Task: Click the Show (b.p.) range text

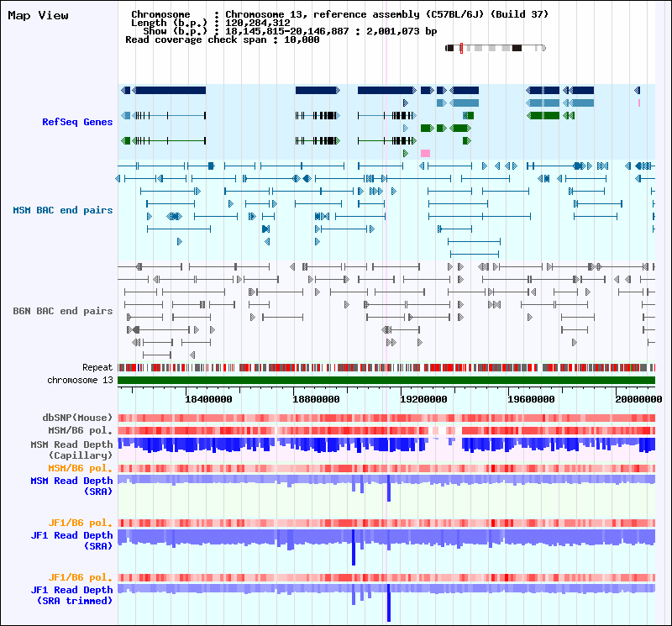Action: tap(290, 31)
